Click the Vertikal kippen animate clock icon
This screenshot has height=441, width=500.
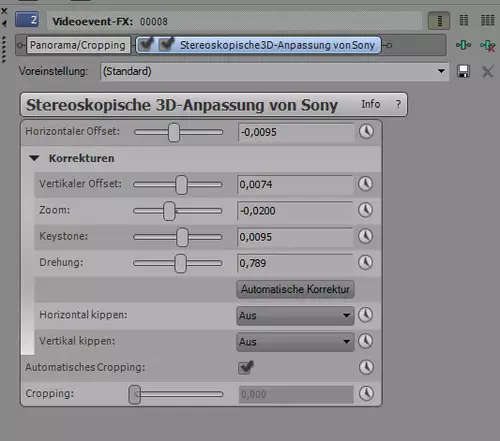click(365, 341)
